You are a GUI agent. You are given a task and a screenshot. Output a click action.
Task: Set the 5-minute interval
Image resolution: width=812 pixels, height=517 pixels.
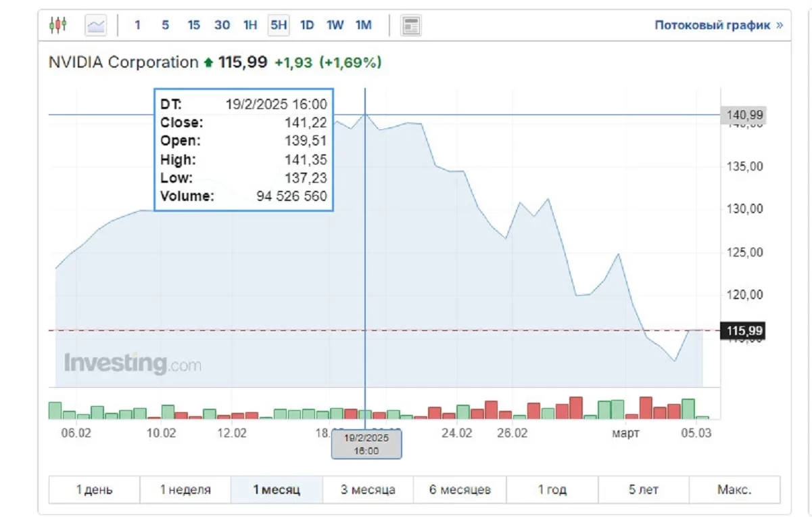(x=165, y=26)
